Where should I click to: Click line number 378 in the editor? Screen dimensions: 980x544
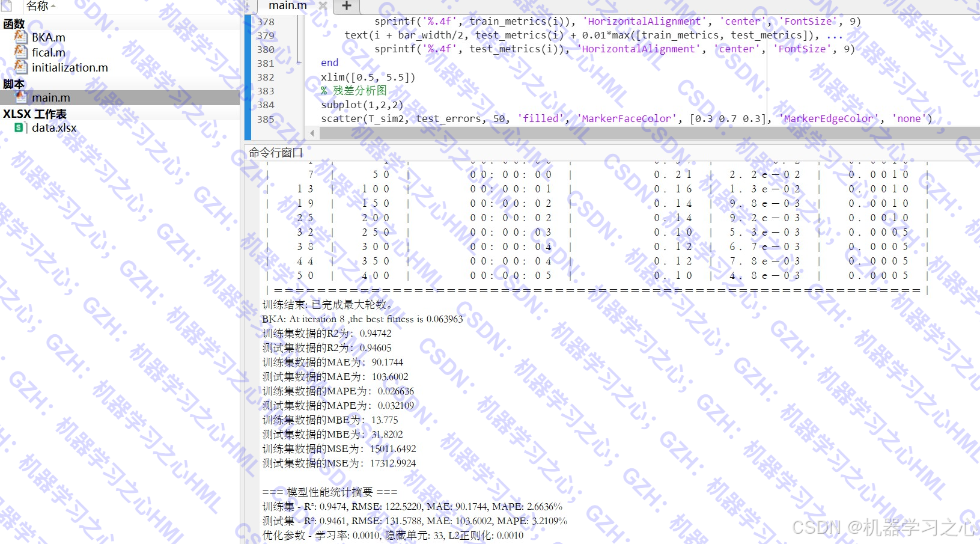tap(266, 22)
